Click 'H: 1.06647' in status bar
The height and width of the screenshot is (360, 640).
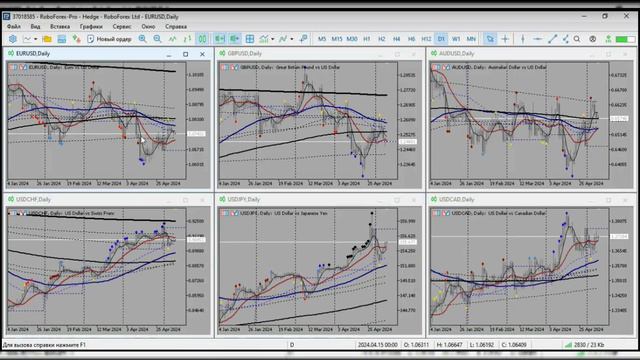(x=450, y=345)
